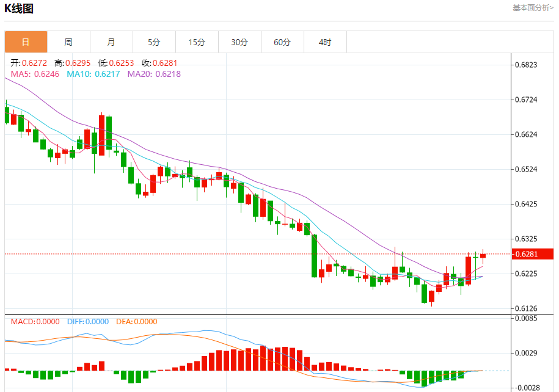Click the 0.6724 price axis label

pyautogui.click(x=526, y=100)
